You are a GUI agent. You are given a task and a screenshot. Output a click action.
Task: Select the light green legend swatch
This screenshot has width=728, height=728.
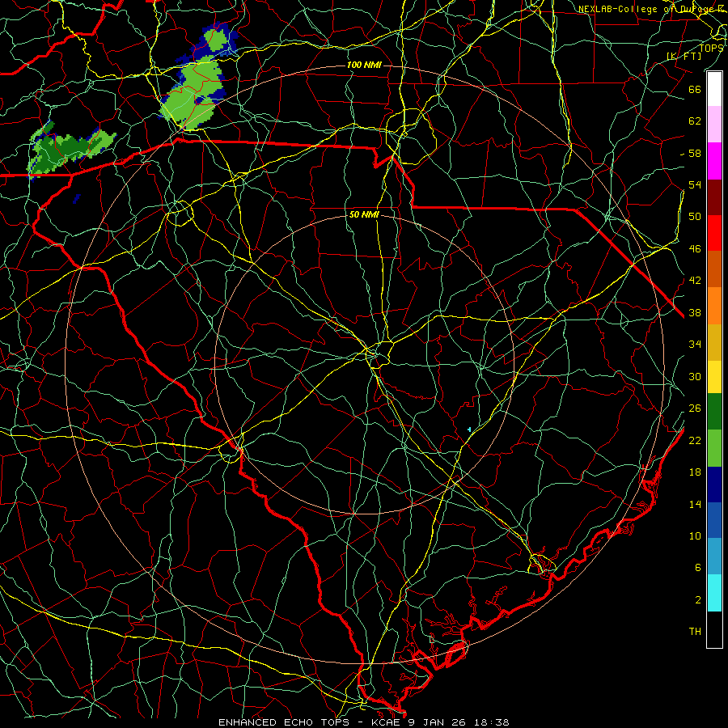click(714, 448)
